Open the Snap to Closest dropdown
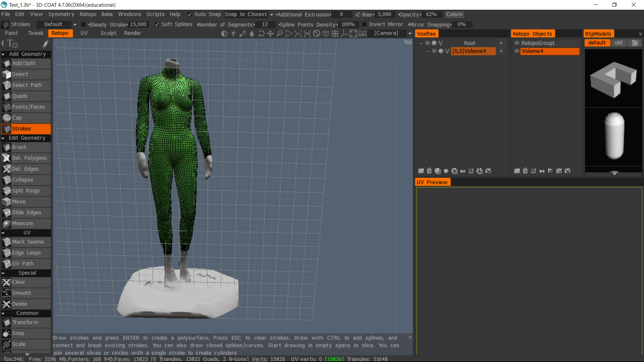Image resolution: width=644 pixels, height=362 pixels. 272,14
